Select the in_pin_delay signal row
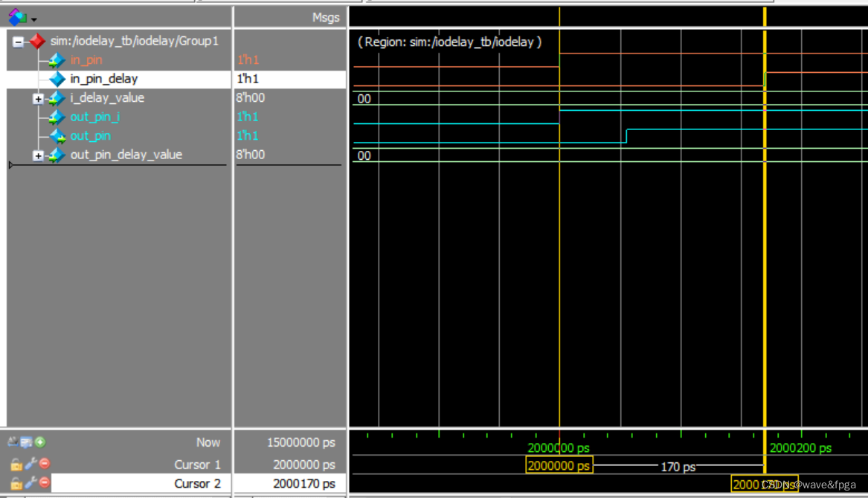Screen dimensions: 868x498 118,79
